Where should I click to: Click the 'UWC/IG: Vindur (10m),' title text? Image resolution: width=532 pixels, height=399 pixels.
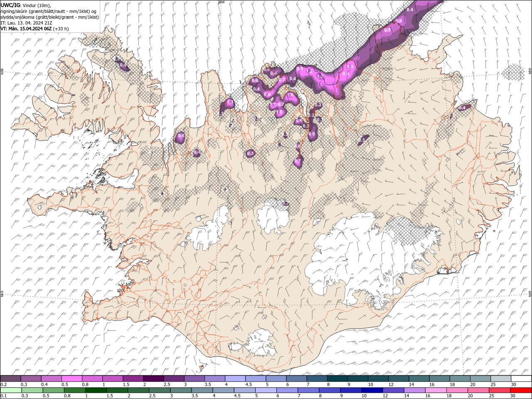point(25,5)
